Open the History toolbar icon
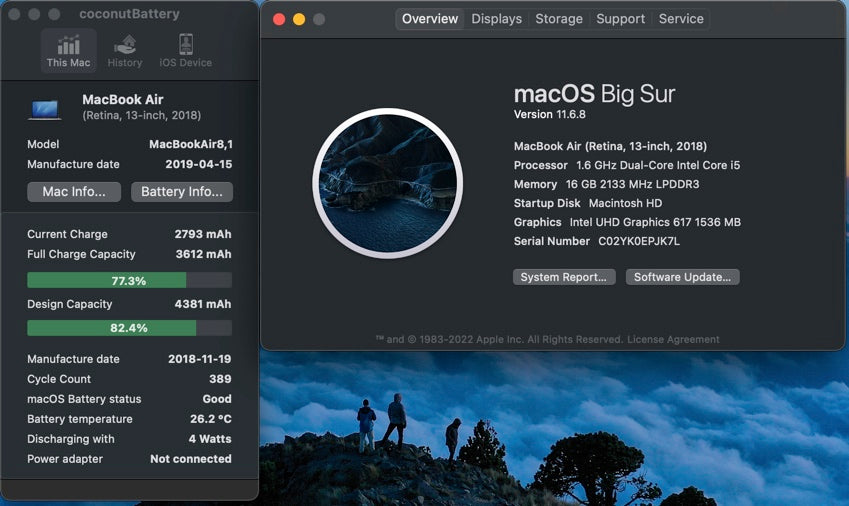This screenshot has height=506, width=849. point(125,50)
